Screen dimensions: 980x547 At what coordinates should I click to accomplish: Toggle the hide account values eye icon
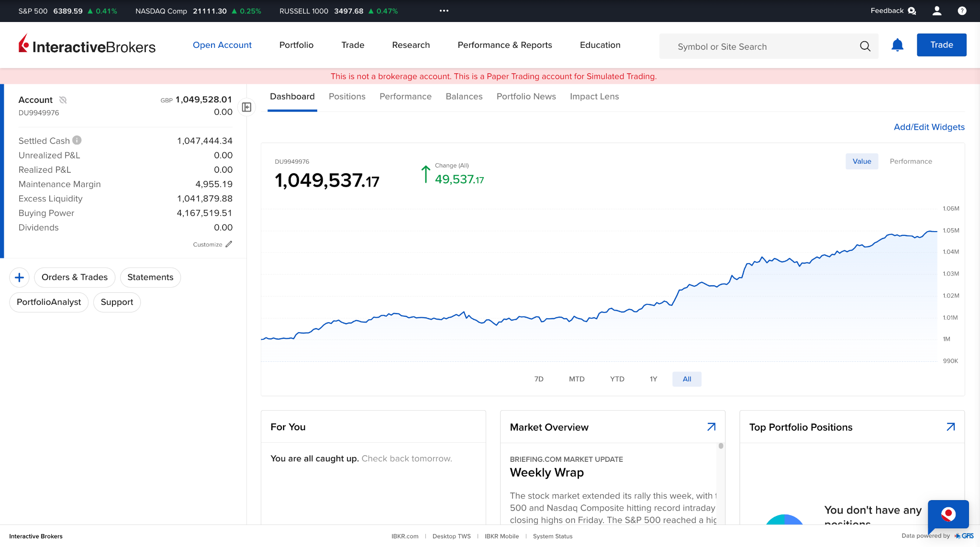[63, 100]
